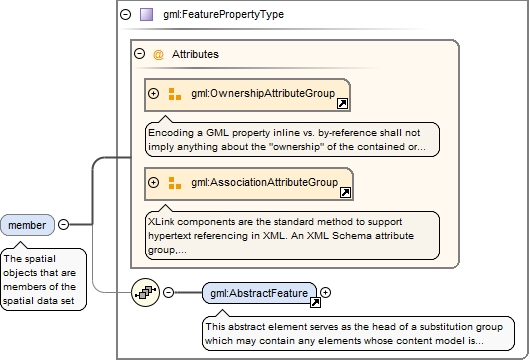Screen dimensions: 530x361
Task: Click the member spatial objects annotation
Action: (x=44, y=280)
